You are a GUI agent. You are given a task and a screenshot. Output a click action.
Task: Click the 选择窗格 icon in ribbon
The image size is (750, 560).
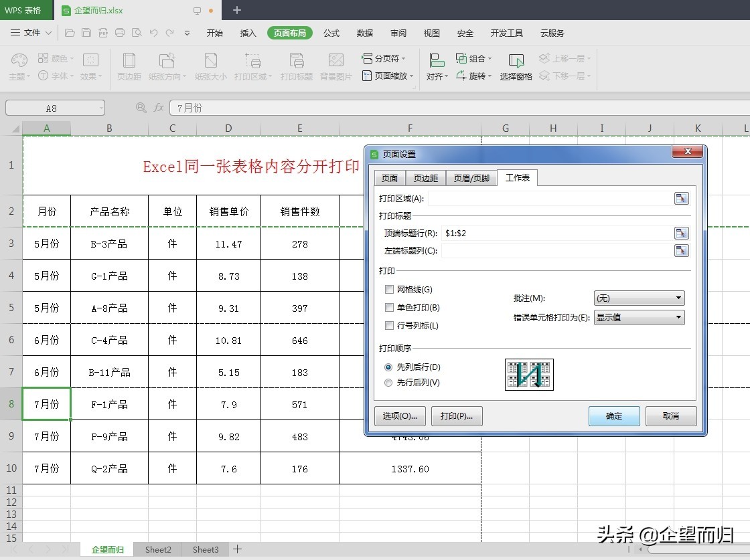pyautogui.click(x=516, y=62)
